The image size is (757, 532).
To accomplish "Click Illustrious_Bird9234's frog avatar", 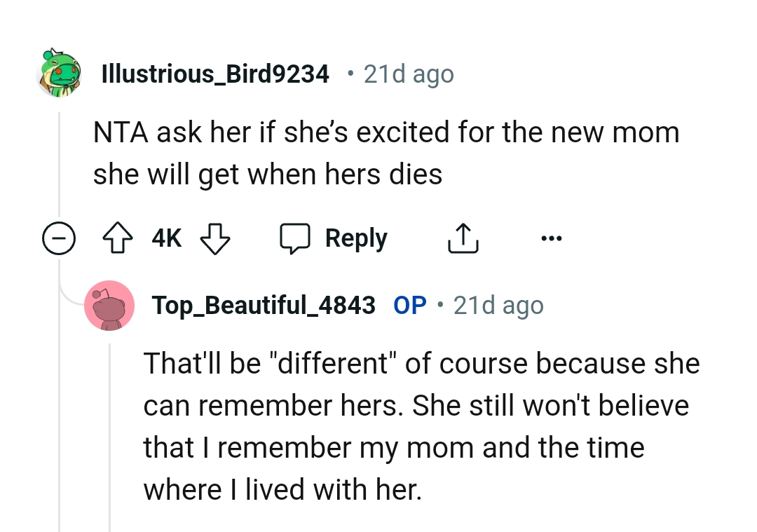I will click(x=60, y=73).
